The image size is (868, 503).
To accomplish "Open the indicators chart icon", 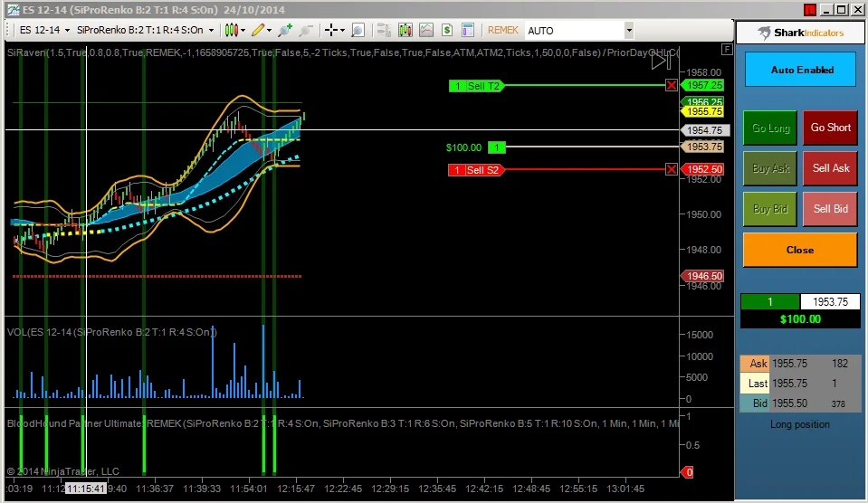I will coord(426,30).
